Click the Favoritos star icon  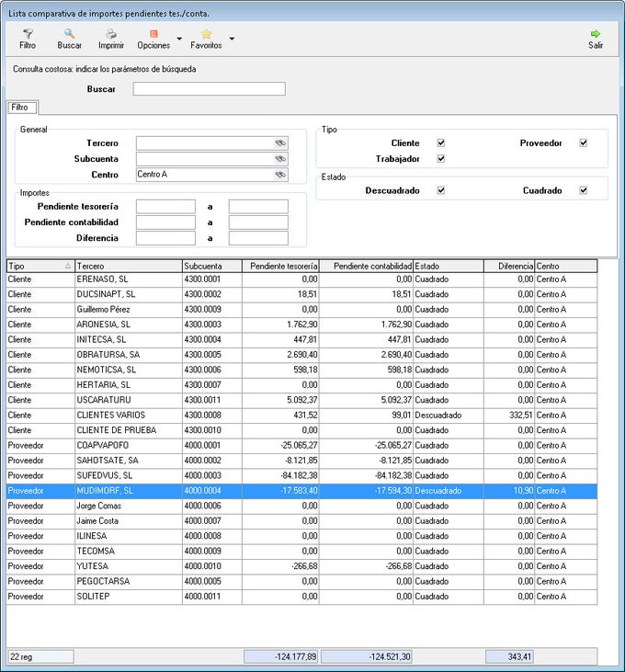pos(206,34)
